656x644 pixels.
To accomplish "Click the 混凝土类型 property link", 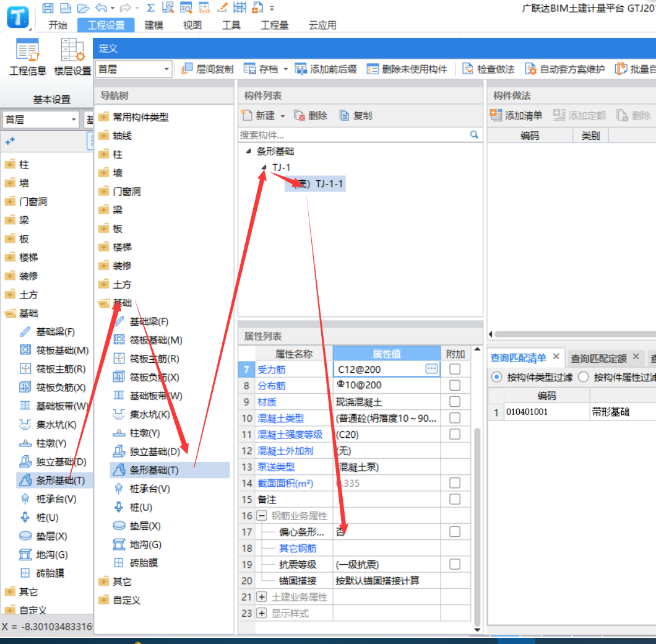I will (x=281, y=418).
